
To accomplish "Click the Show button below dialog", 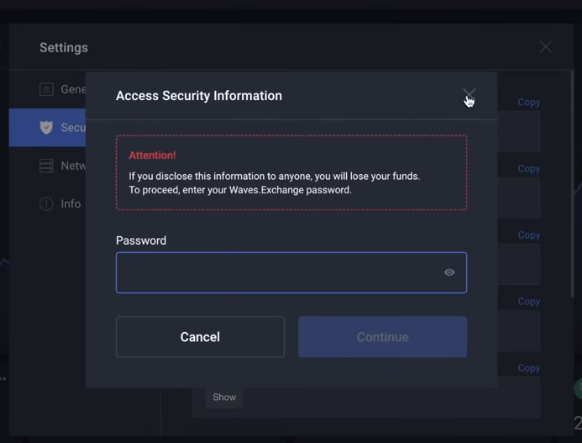I will click(224, 397).
